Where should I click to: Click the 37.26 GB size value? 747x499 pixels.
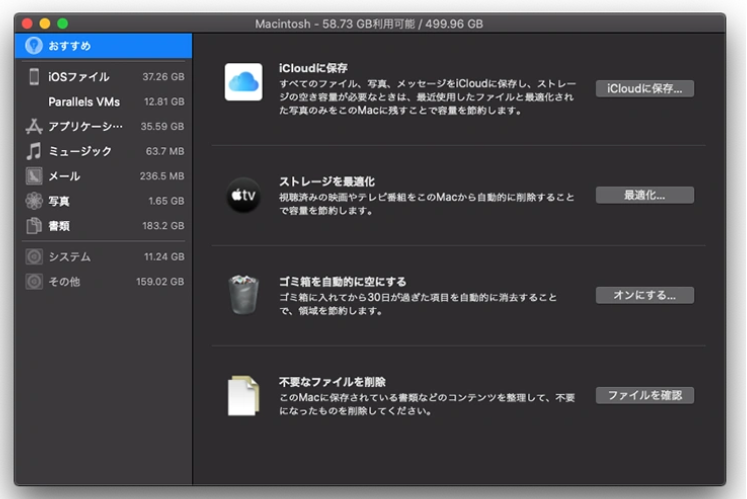[163, 77]
